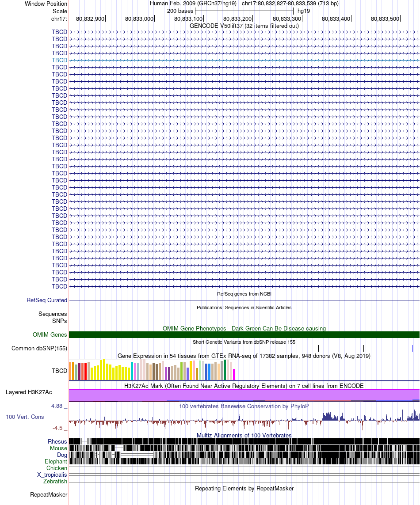The width and height of the screenshot is (420, 505).
Task: Click the SNPs track label
Action: point(60,321)
